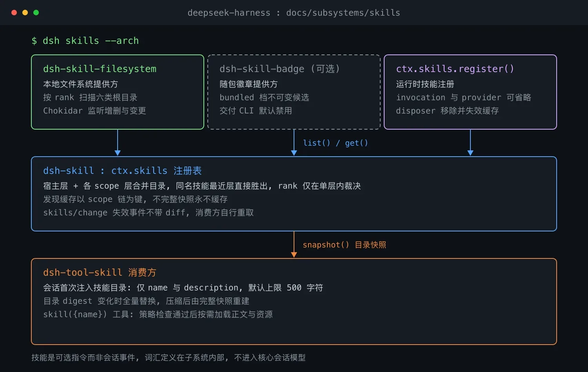
Task: Click the title "deepseek-harness : docs/subsystems/skills"
Action: [294, 13]
